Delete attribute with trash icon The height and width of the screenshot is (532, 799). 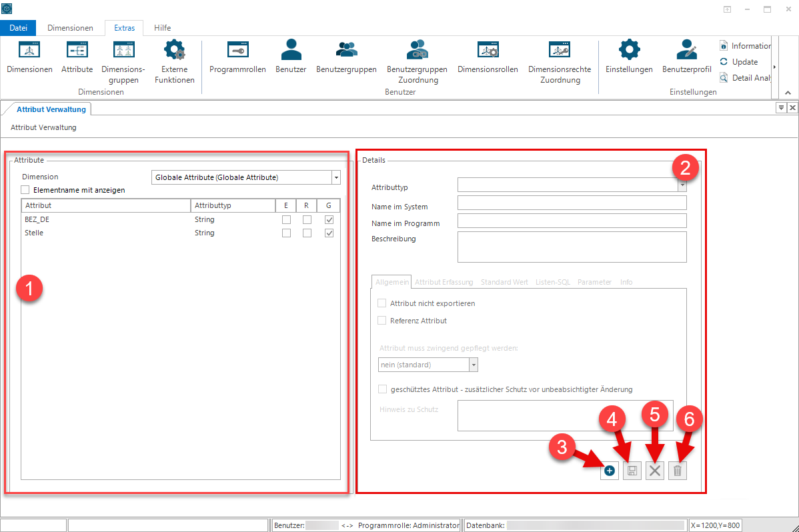pyautogui.click(x=677, y=471)
